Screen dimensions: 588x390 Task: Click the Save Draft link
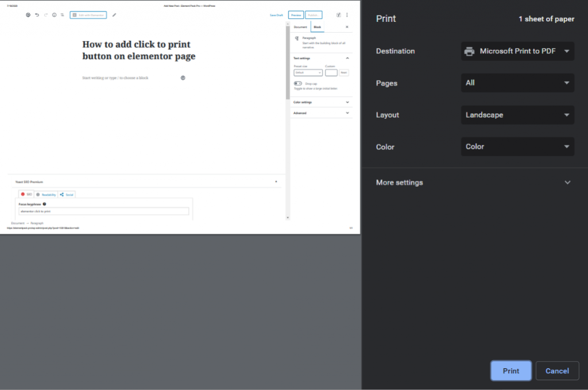click(276, 15)
